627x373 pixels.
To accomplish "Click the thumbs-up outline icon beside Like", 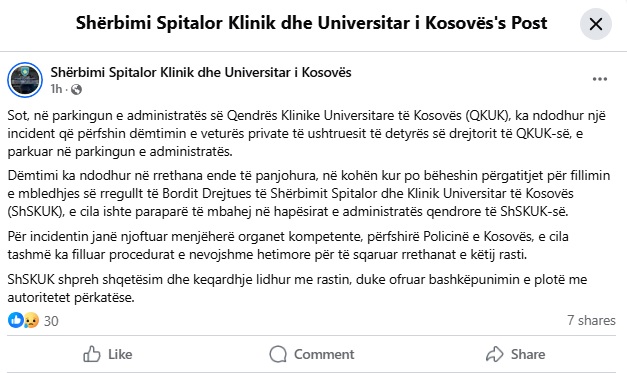I will (x=92, y=354).
